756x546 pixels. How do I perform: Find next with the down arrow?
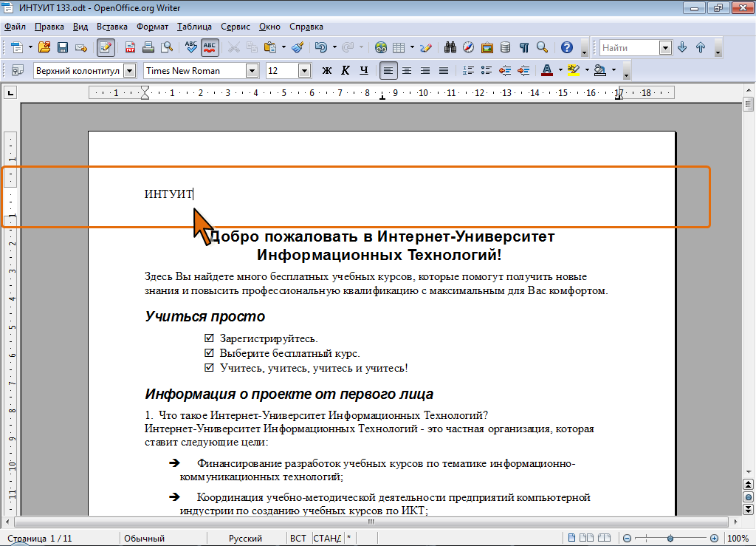[x=682, y=47]
